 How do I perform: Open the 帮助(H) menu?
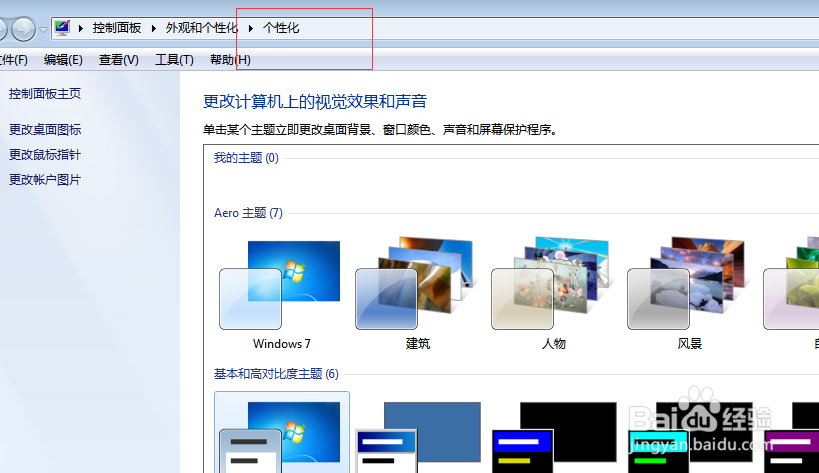(230, 60)
